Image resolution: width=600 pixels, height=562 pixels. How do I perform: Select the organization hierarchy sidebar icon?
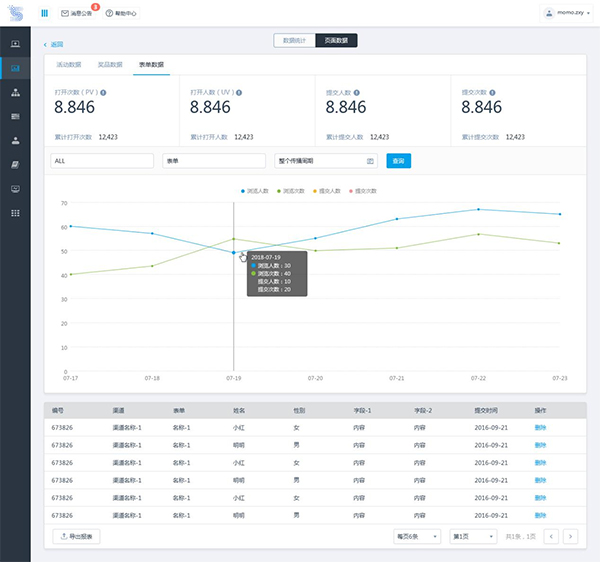pyautogui.click(x=15, y=92)
